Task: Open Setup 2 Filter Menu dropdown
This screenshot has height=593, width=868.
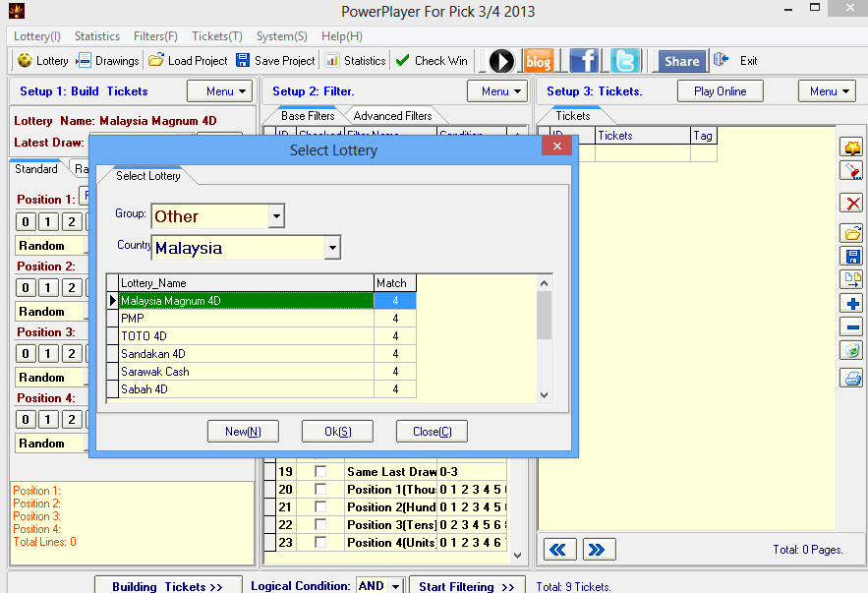Action: (x=495, y=91)
